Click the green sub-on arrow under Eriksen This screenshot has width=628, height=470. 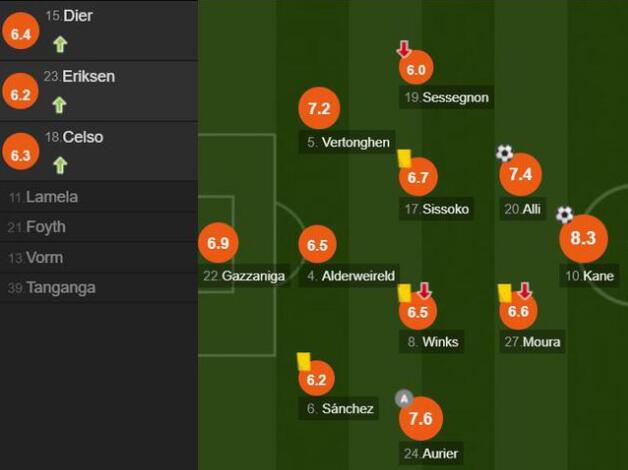click(59, 105)
